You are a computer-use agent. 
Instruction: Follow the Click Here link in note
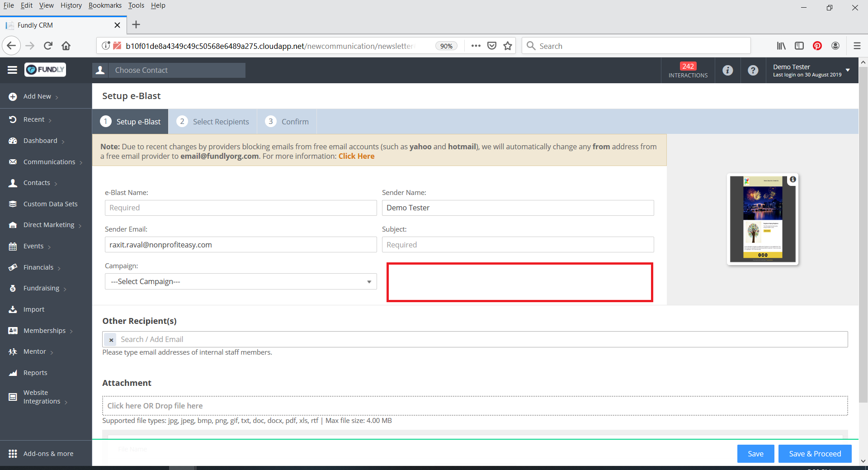coord(356,156)
